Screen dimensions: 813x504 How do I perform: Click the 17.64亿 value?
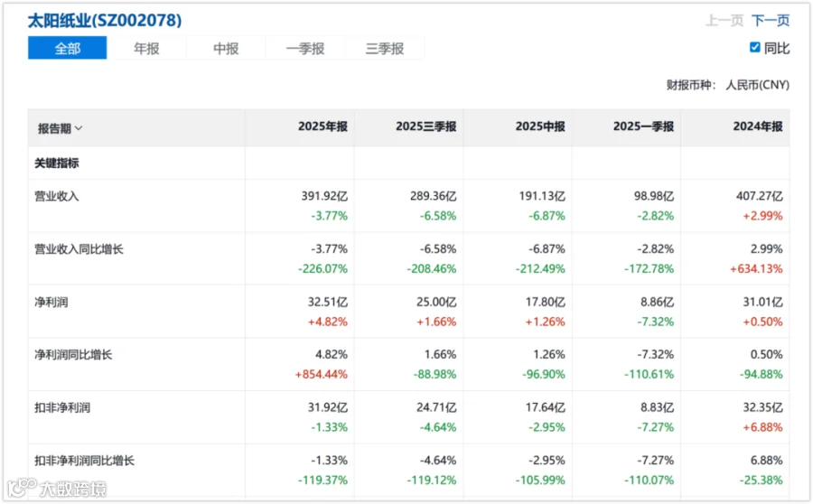546,407
